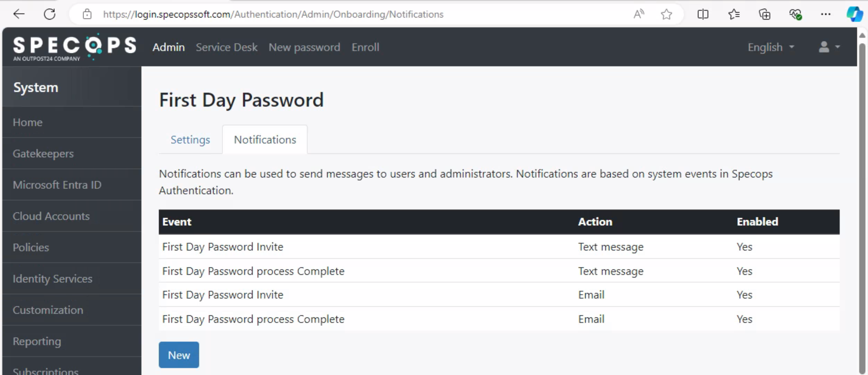Click the scrollbar up arrow
Viewport: 868px width, 375px height.
[862, 35]
